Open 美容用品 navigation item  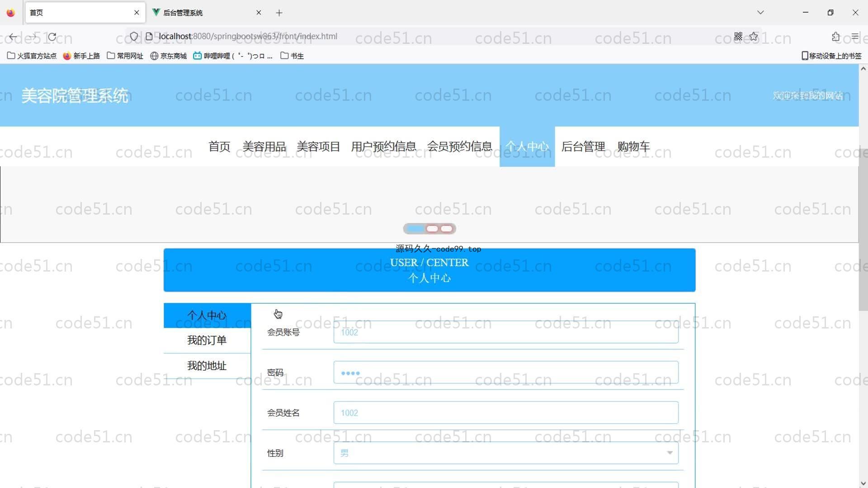pos(264,146)
